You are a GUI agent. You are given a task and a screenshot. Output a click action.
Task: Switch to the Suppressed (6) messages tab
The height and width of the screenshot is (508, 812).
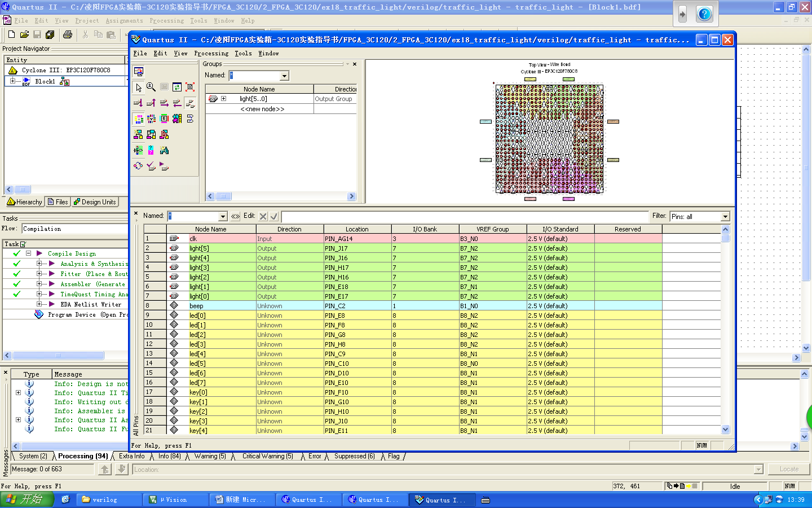coord(354,456)
